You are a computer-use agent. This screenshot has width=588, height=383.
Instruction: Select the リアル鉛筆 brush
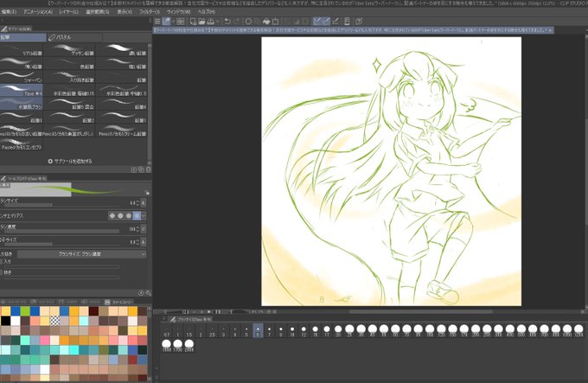22,50
